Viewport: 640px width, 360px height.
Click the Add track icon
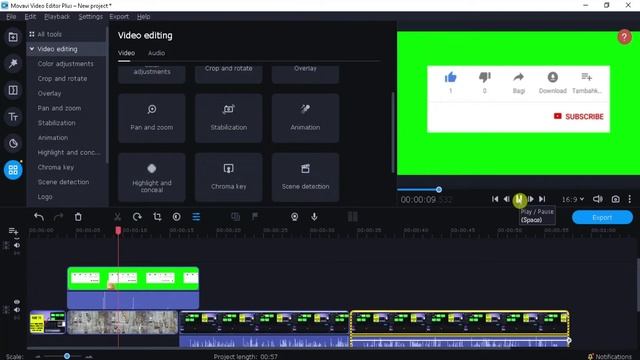click(x=13, y=231)
